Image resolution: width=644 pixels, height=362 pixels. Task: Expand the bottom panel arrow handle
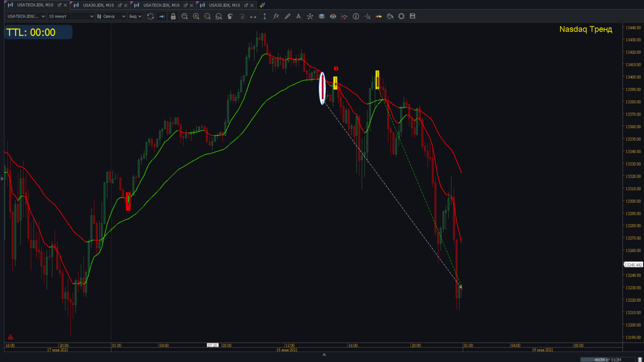click(x=324, y=355)
